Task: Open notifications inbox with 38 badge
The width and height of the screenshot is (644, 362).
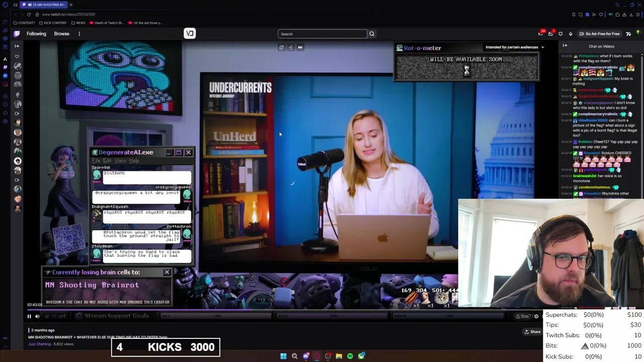Action: pyautogui.click(x=541, y=34)
